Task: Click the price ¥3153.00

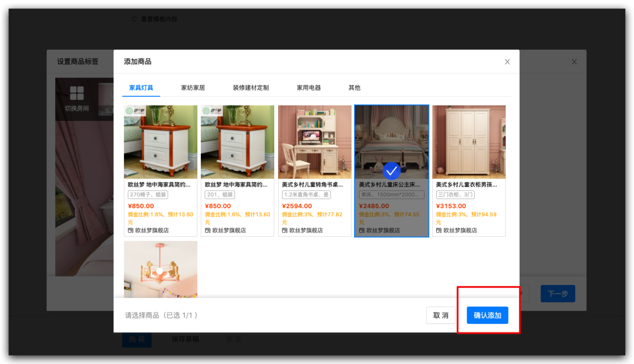Action: click(x=451, y=206)
